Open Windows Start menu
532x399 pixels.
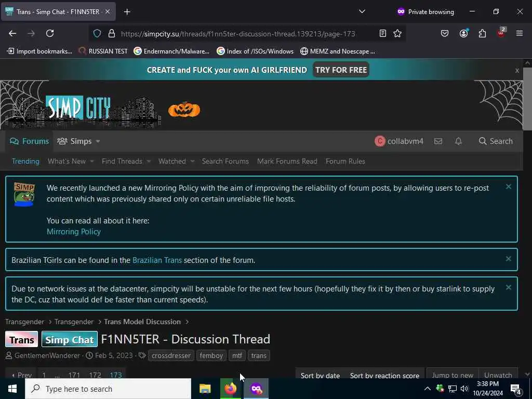pos(12,389)
